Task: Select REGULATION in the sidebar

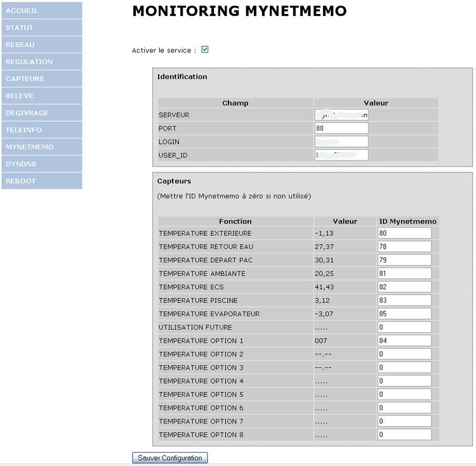Action: point(42,61)
